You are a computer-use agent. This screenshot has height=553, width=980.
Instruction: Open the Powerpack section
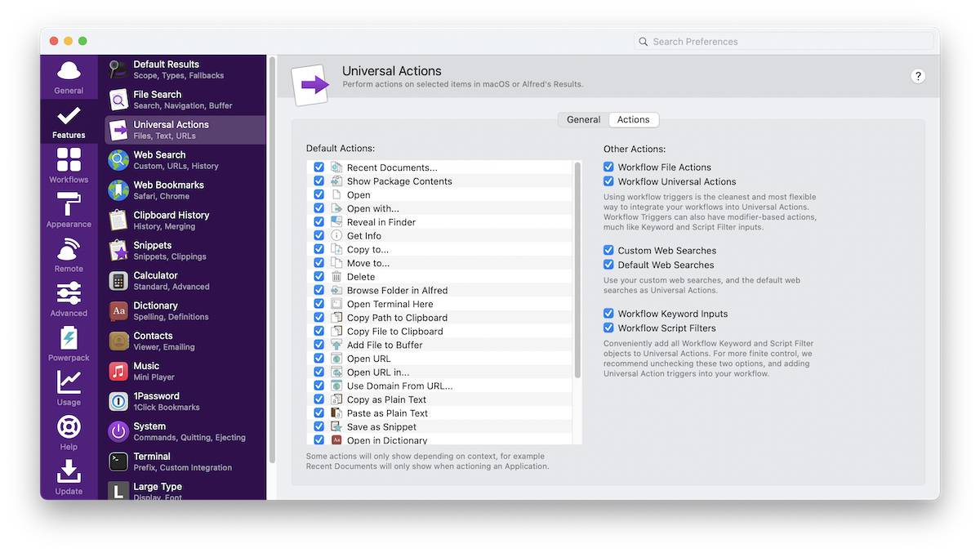click(69, 344)
